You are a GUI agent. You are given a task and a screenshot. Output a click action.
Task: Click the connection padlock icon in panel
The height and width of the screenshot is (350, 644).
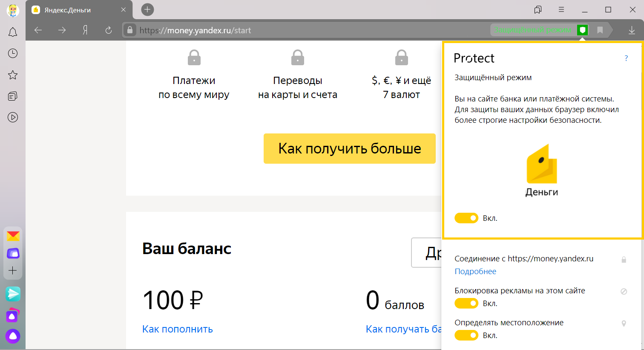pyautogui.click(x=624, y=260)
